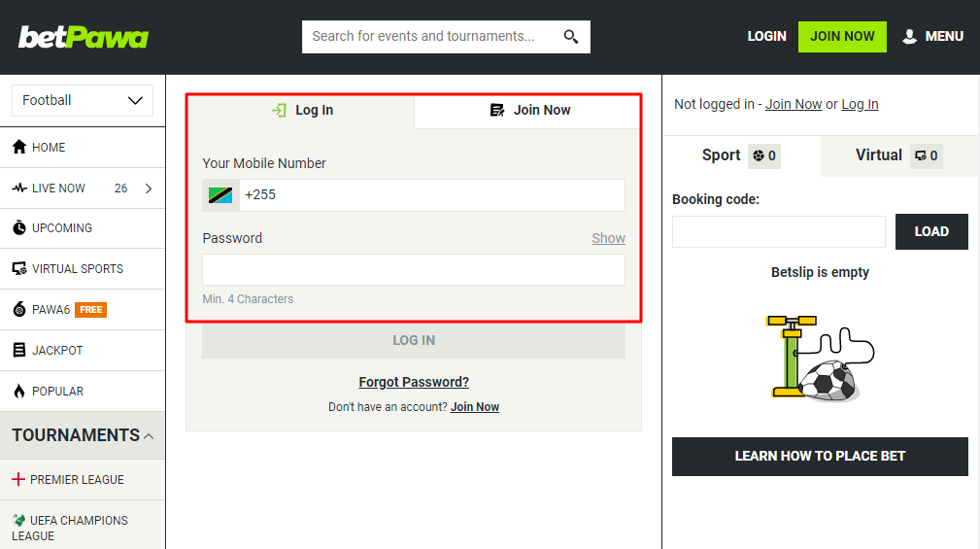Click the grey LOG IN submit button
This screenshot has width=980, height=549.
pyautogui.click(x=414, y=340)
